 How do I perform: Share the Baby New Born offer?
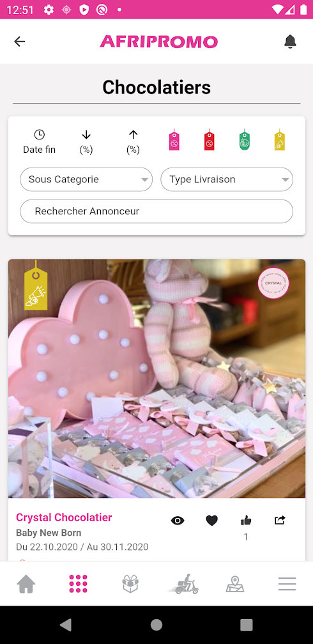coord(280,521)
